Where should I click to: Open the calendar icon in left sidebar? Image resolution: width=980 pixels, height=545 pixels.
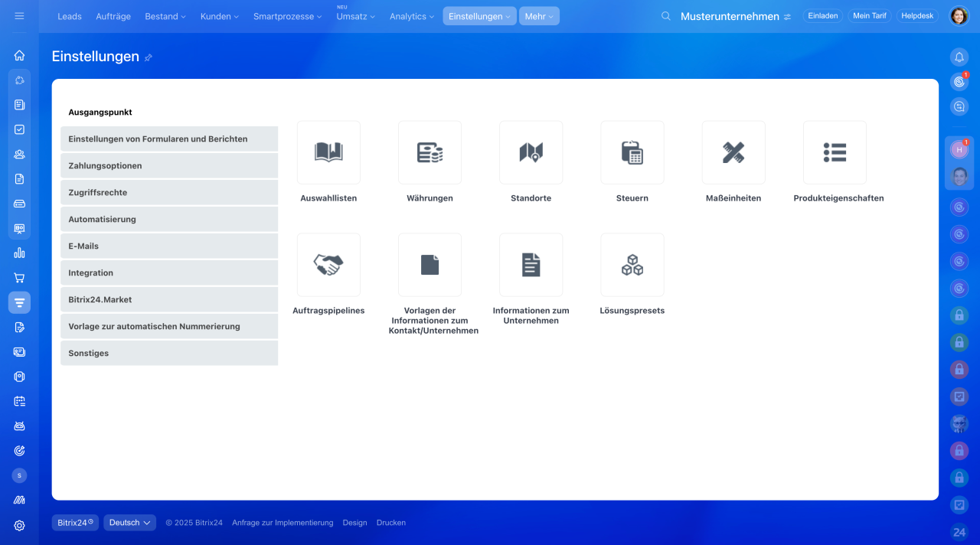19,401
